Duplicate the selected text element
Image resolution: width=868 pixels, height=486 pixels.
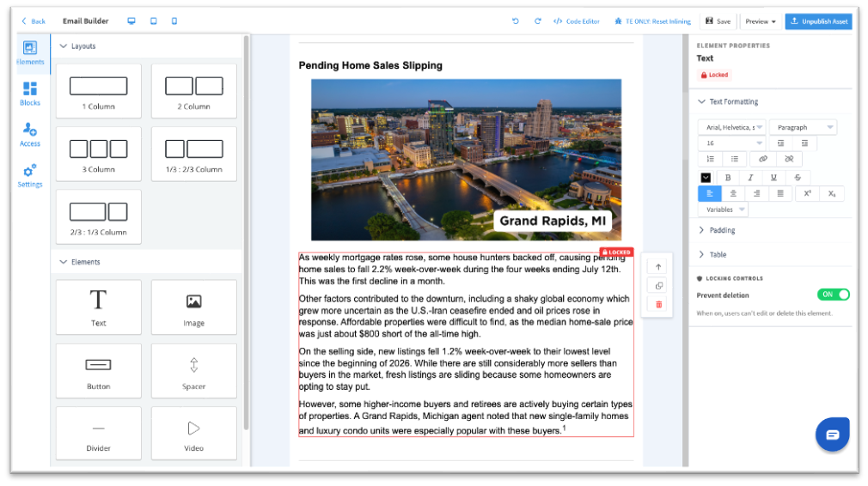658,286
